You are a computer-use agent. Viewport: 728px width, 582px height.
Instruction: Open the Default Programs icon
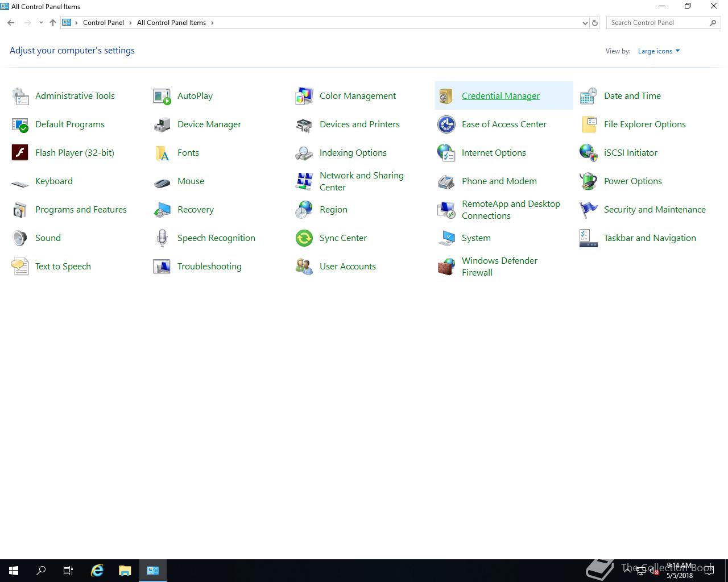point(20,124)
